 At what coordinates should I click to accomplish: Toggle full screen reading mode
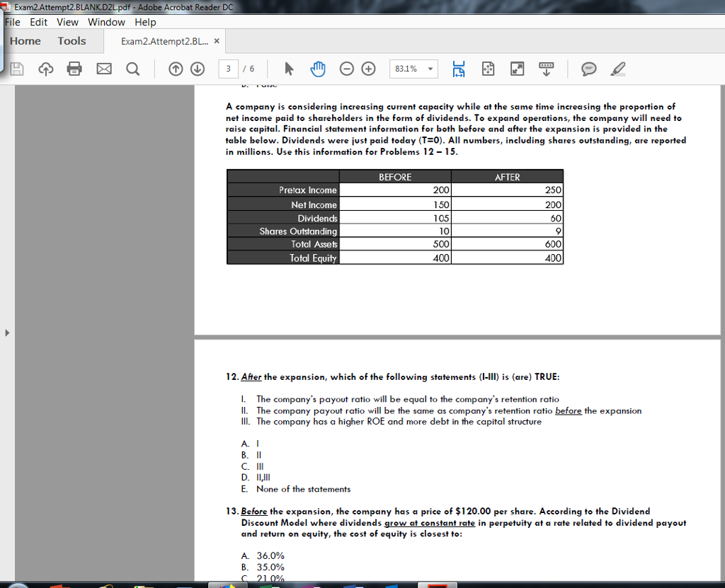(517, 69)
